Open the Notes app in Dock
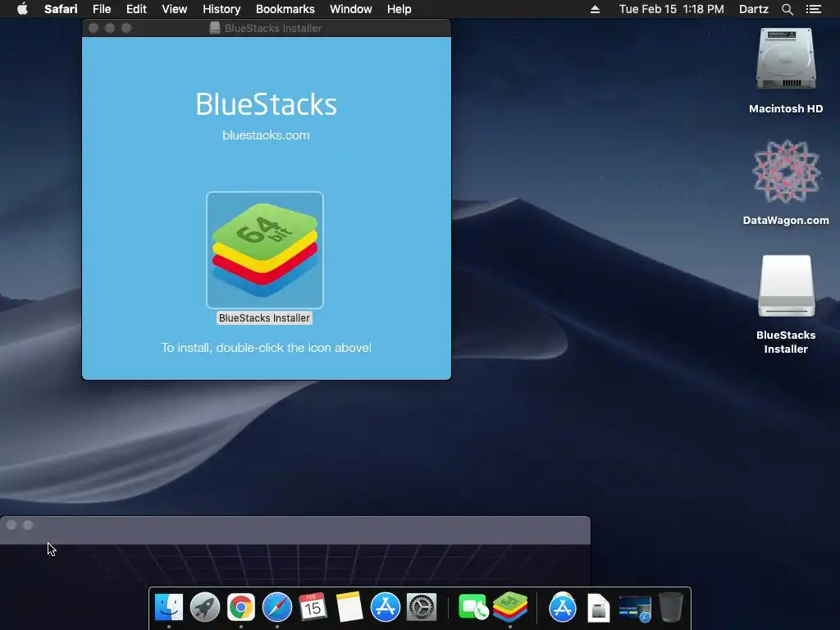 (x=349, y=608)
